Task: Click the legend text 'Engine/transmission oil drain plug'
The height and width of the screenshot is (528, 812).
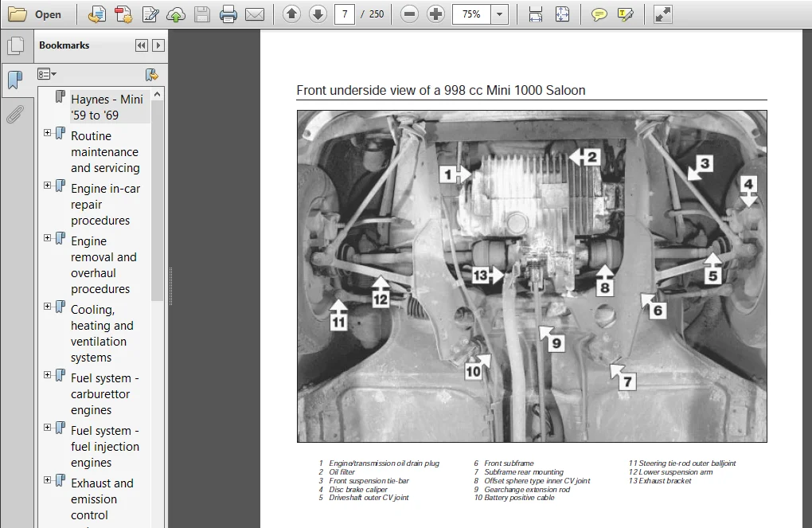Action: coord(384,463)
